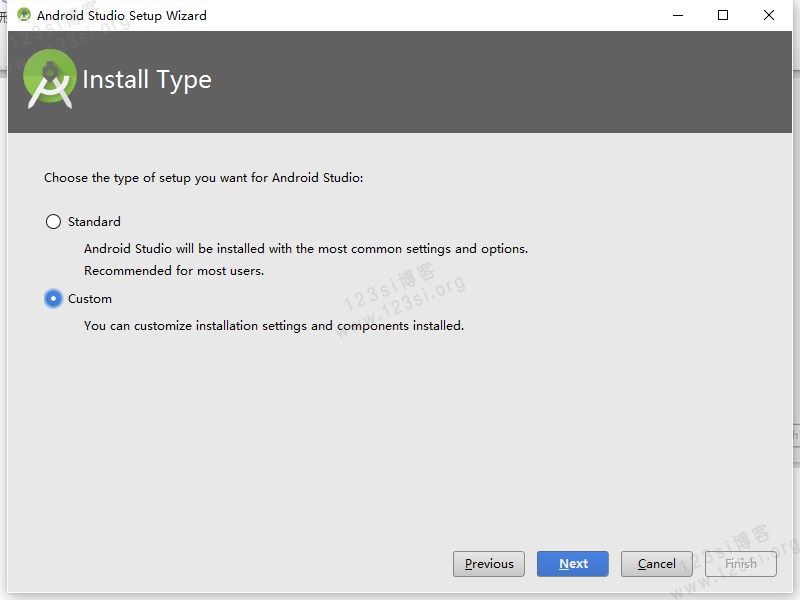Maximize the Setup Wizard window
The image size is (800, 600).
[723, 15]
